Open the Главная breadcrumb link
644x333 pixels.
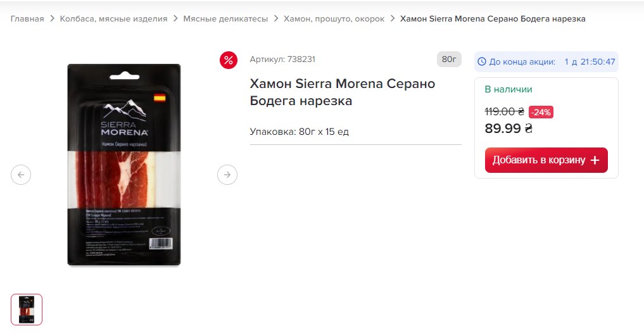coord(27,19)
